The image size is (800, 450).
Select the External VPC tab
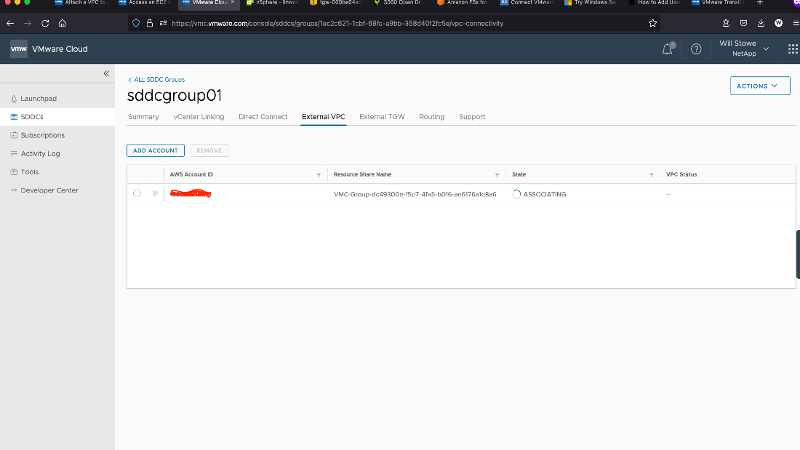(x=323, y=117)
